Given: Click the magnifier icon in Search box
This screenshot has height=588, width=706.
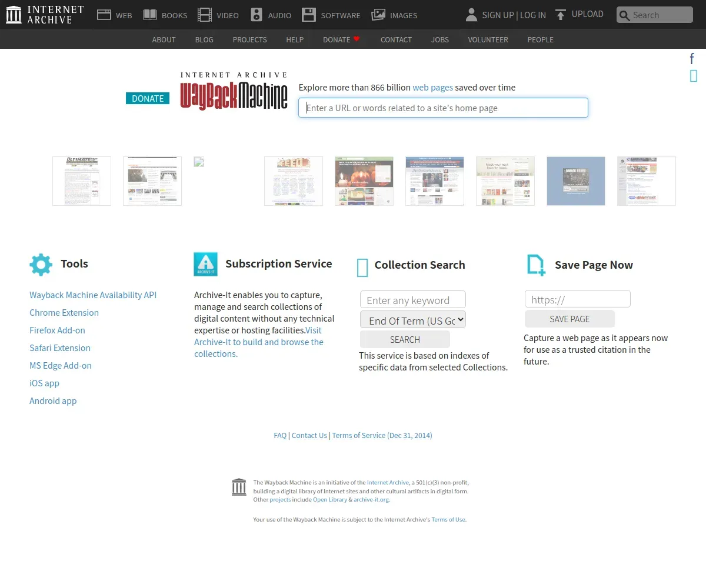Looking at the screenshot, I should pyautogui.click(x=624, y=15).
